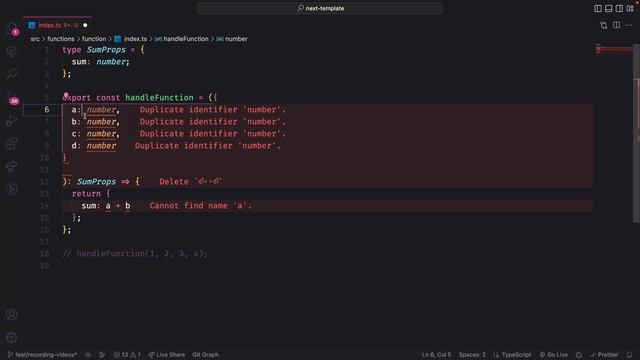This screenshot has height=360, width=640.
Task: Click handleFunction identifier on line 5
Action: (x=159, y=98)
